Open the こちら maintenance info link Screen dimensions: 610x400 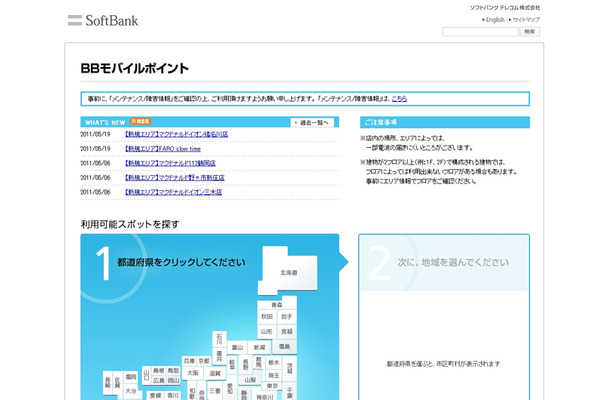(399, 99)
